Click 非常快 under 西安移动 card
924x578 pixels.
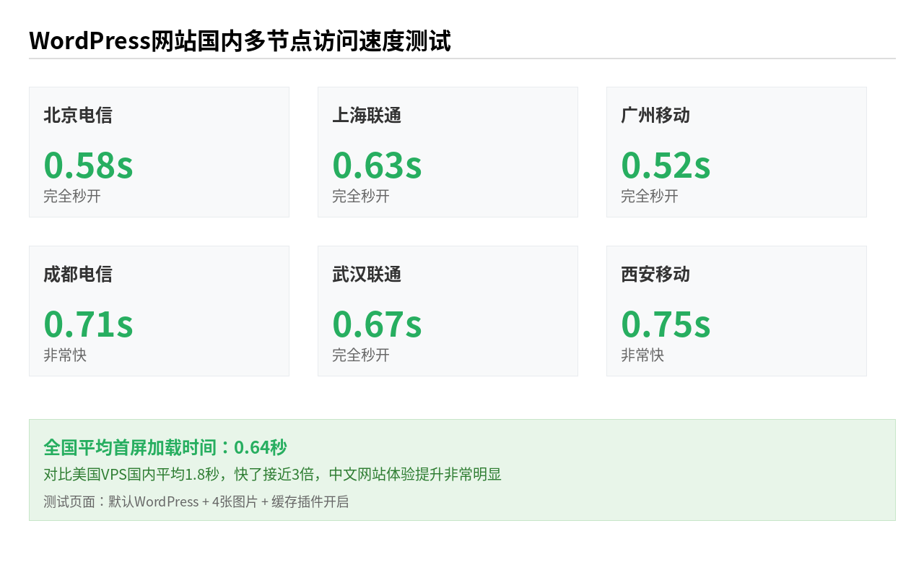pyautogui.click(x=642, y=355)
